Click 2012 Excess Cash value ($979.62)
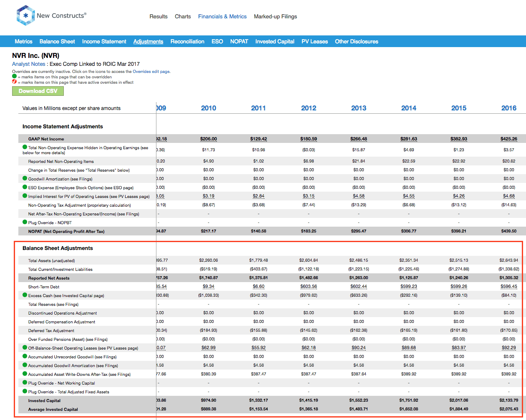This screenshot has height=420, width=526. pyautogui.click(x=309, y=295)
